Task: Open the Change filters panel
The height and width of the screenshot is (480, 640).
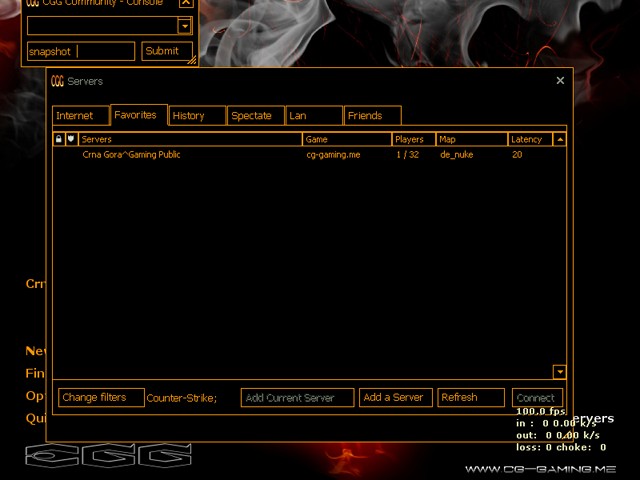Action: point(101,398)
